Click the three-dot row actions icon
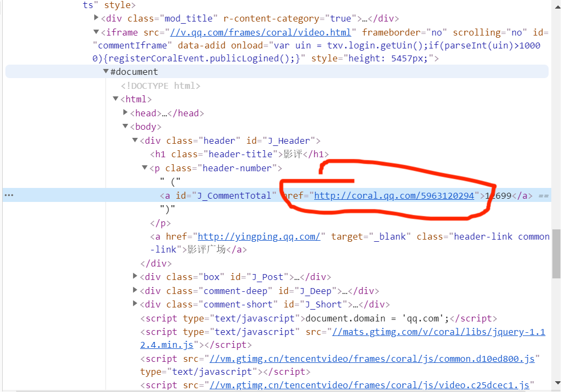 pos(9,195)
